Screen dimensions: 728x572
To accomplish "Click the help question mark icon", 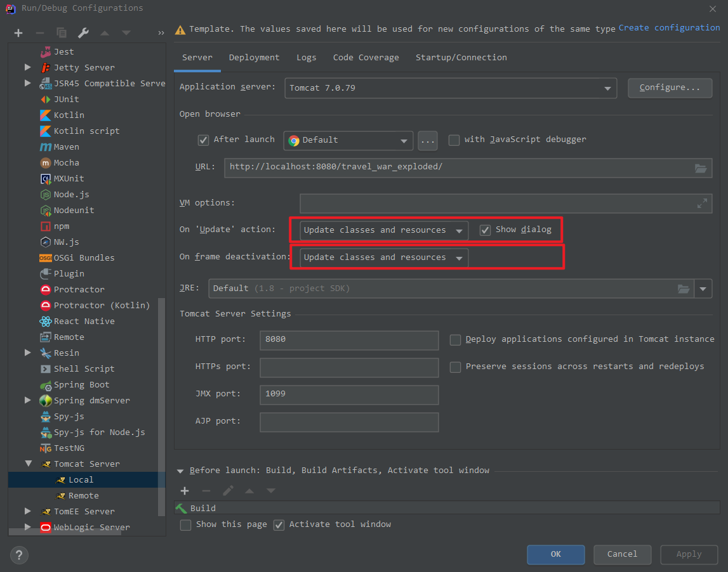I will point(19,555).
